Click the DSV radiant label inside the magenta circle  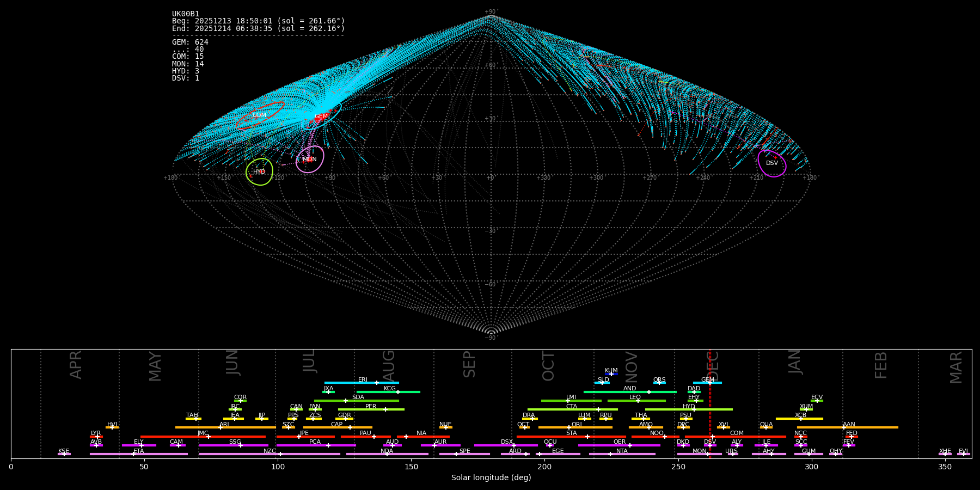[772, 163]
